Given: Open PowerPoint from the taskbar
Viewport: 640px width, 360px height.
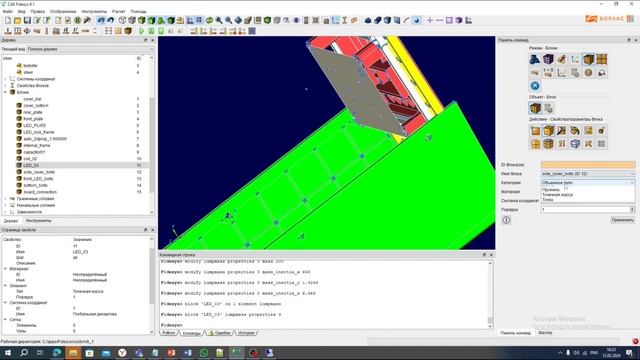Looking at the screenshot, I should pos(171,353).
